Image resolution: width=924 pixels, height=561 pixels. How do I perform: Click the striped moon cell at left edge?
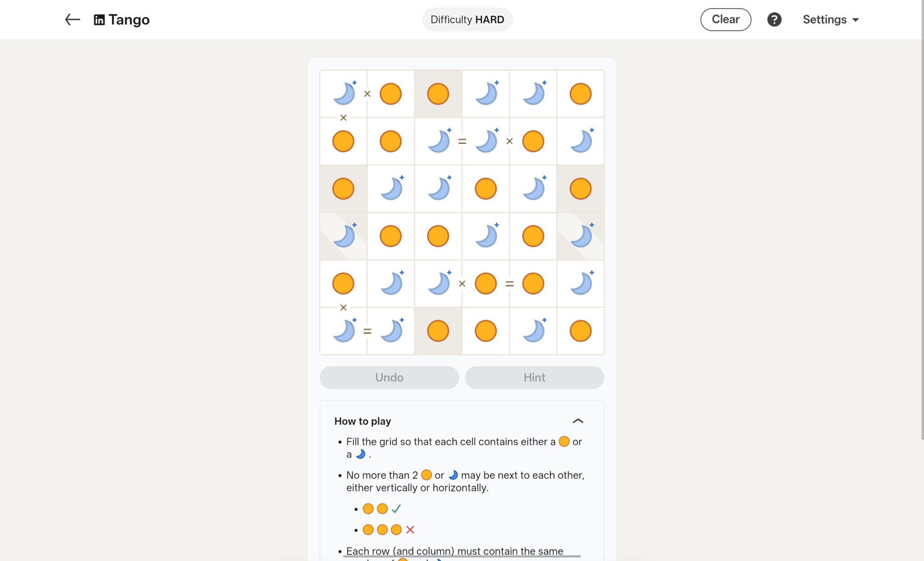point(344,236)
